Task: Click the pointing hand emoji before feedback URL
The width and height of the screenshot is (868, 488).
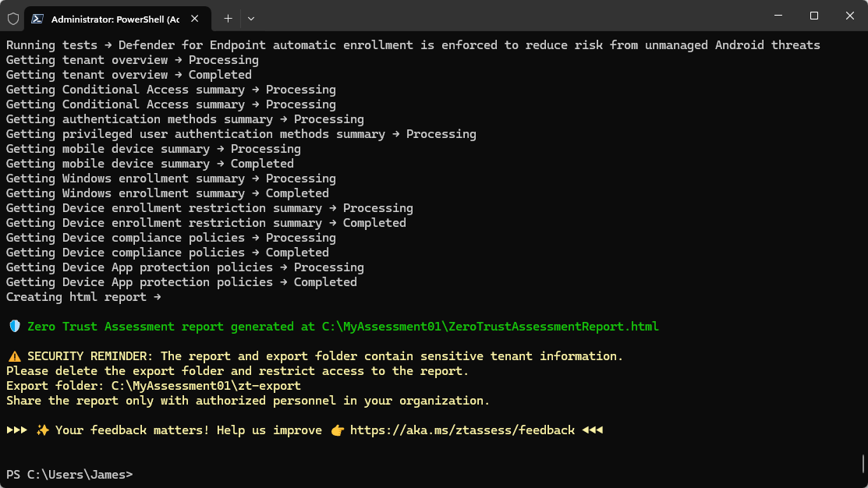Action: point(337,430)
